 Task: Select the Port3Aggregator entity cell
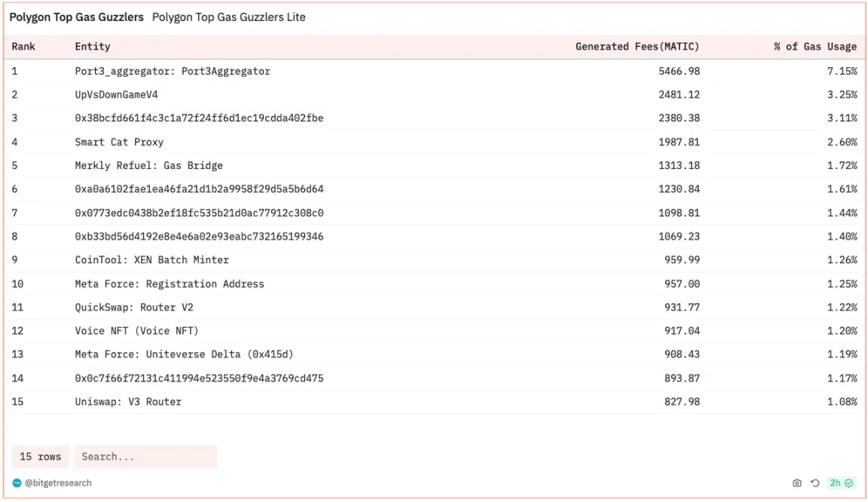pos(173,72)
